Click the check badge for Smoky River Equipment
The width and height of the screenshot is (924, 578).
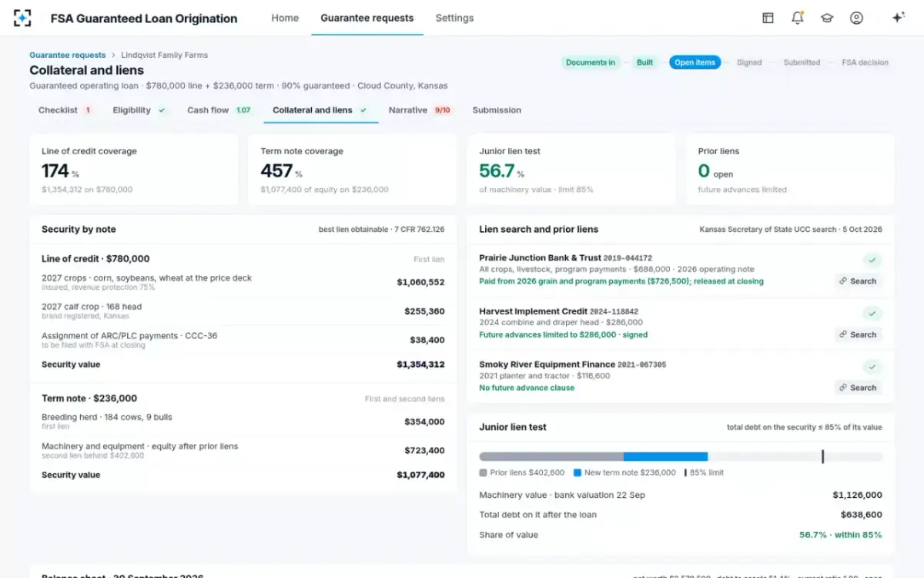coord(872,366)
